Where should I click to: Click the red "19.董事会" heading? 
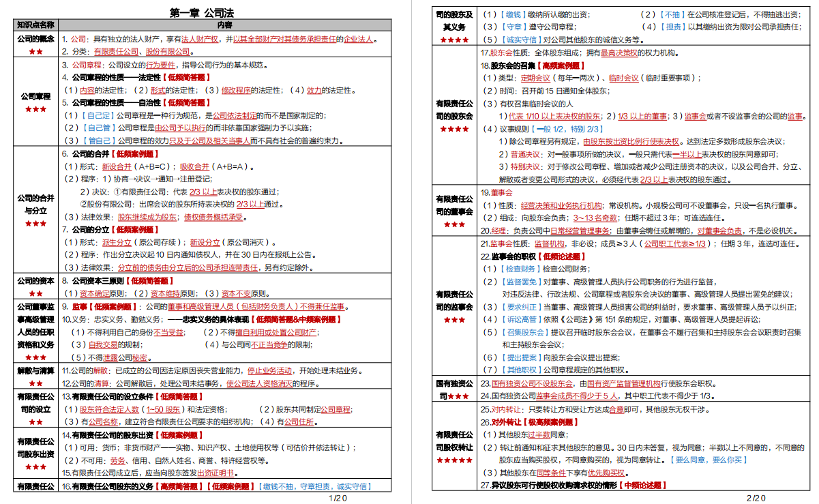point(496,192)
